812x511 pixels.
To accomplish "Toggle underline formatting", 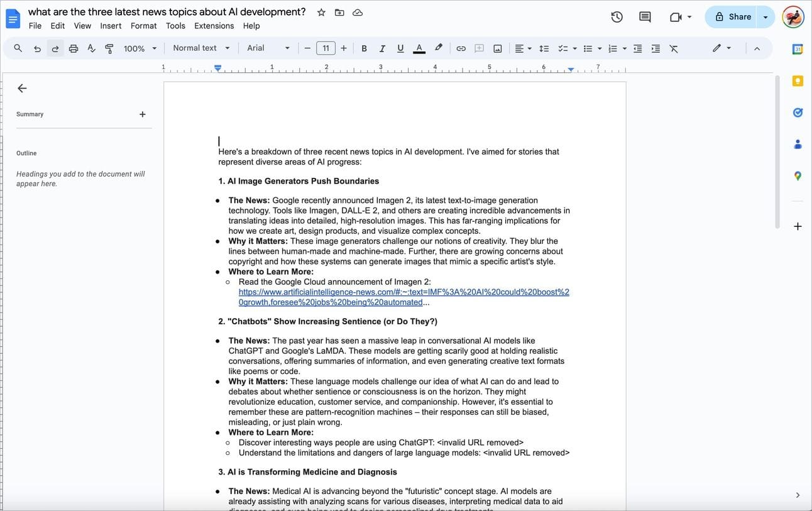I will (x=400, y=48).
